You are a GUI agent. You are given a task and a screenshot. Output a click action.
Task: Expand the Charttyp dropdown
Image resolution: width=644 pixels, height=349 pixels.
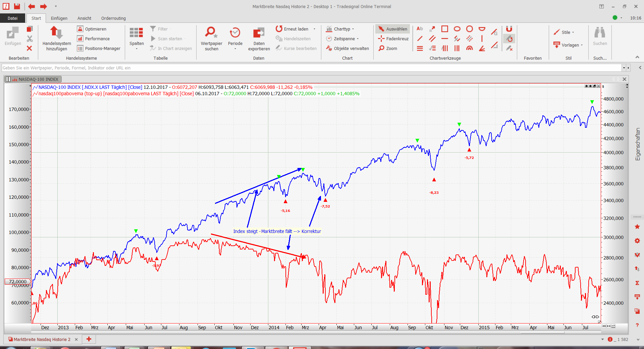[340, 29]
